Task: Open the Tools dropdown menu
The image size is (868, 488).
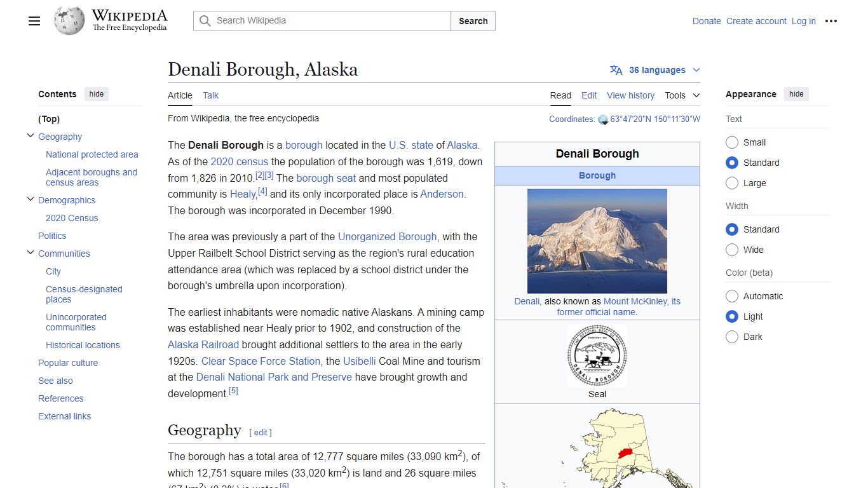Action: pyautogui.click(x=682, y=95)
